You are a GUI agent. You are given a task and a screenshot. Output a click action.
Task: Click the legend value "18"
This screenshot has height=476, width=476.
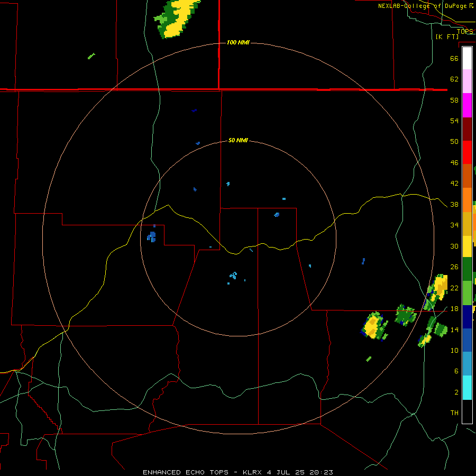[454, 309]
